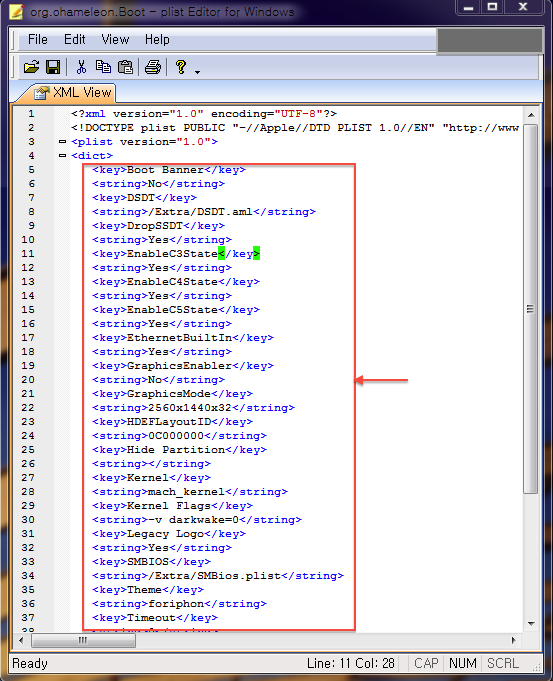Click the DSDT key on line 7
Viewport: 553px width, 681px height.
click(144, 198)
